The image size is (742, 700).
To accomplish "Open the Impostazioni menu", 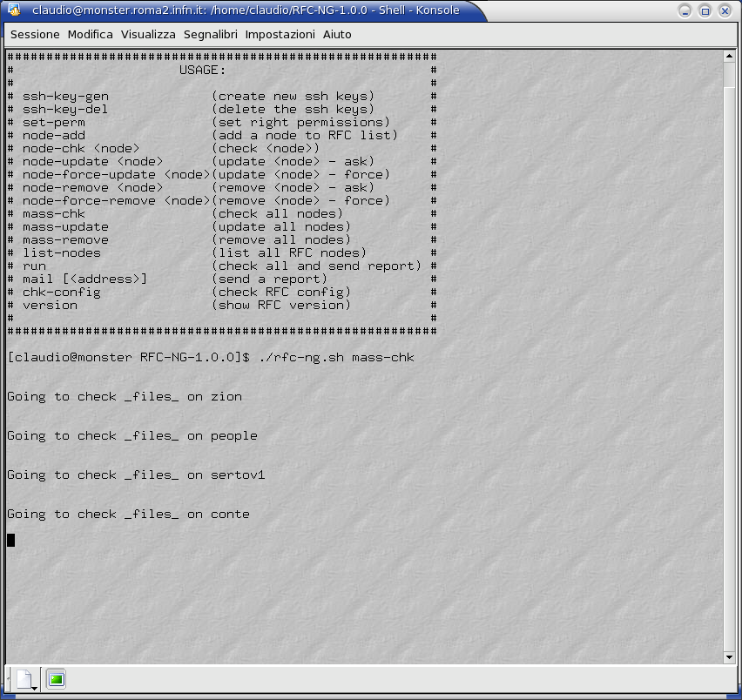I will pos(280,35).
